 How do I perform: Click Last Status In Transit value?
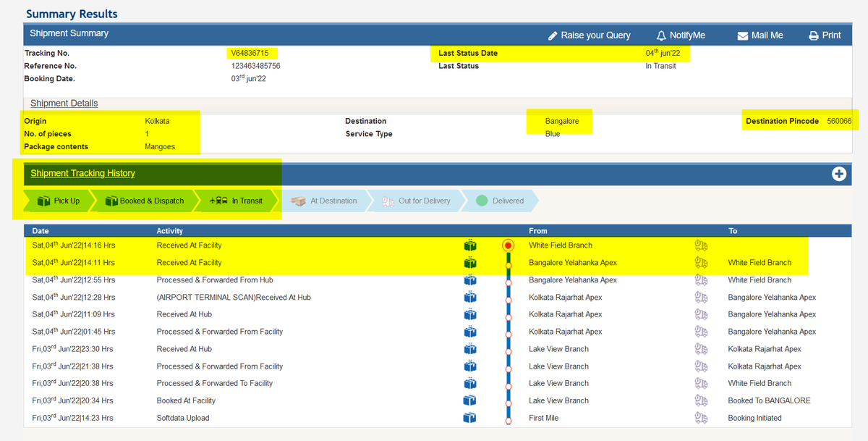pyautogui.click(x=661, y=66)
